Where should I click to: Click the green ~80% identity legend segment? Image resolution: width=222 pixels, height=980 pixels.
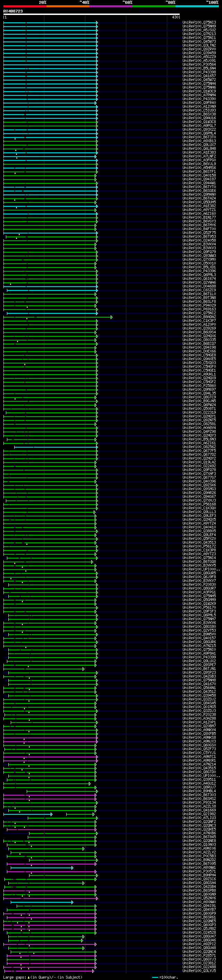(154, 6)
